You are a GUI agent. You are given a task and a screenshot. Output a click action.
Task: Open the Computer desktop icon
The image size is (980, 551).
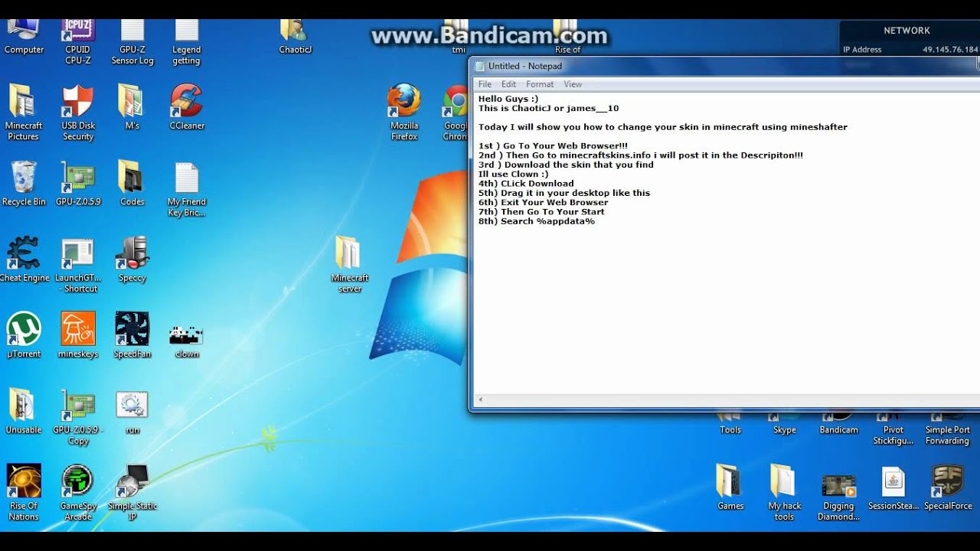pyautogui.click(x=24, y=37)
